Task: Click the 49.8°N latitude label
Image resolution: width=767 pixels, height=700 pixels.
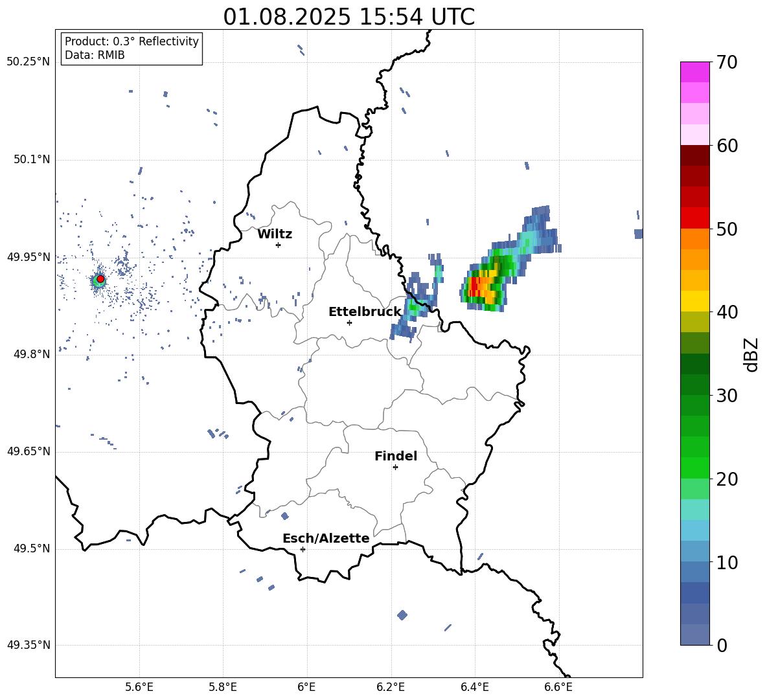Action: click(32, 354)
